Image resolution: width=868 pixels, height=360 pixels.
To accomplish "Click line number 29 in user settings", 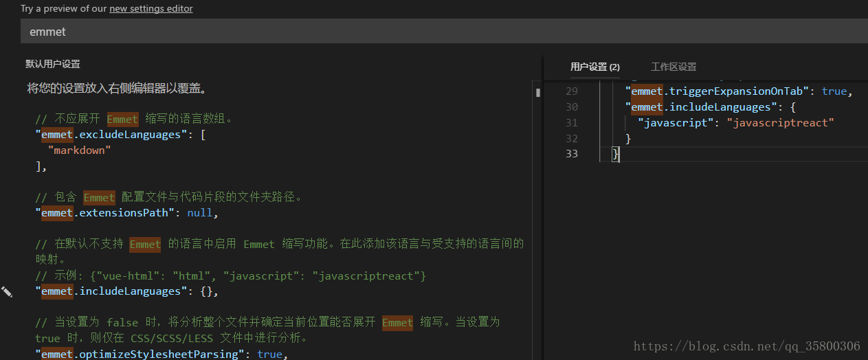I will [571, 91].
